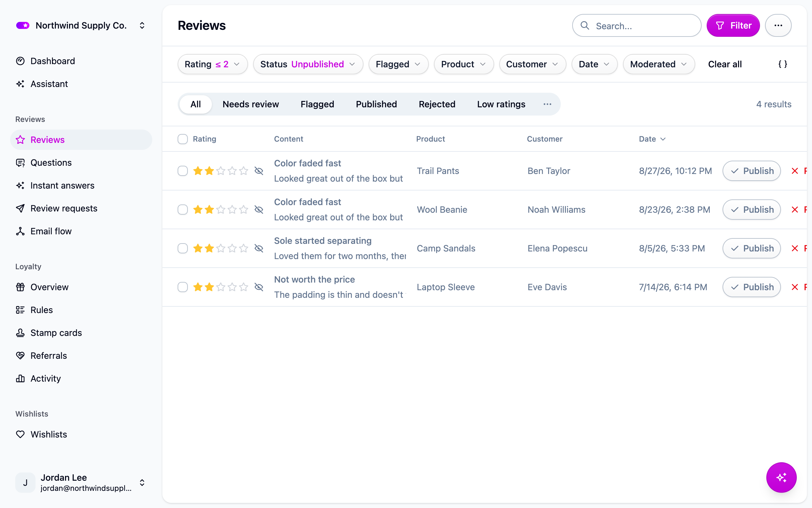Publish the Laptop Sleeve review
The image size is (812, 508).
pyautogui.click(x=752, y=287)
